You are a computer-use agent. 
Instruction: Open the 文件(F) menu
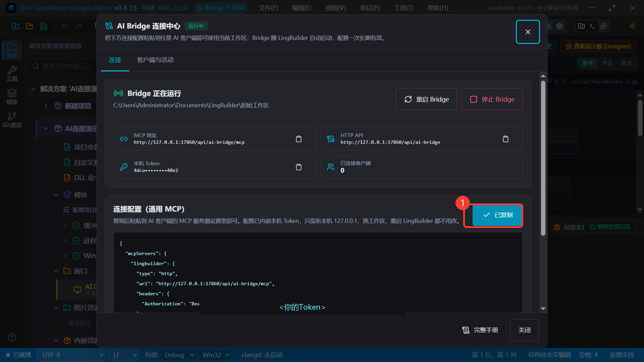click(268, 8)
